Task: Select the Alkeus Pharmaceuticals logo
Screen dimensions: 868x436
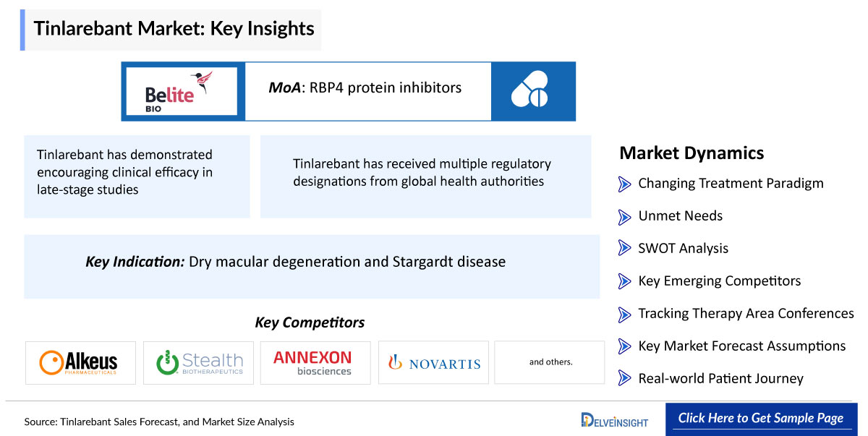Action: pyautogui.click(x=80, y=362)
